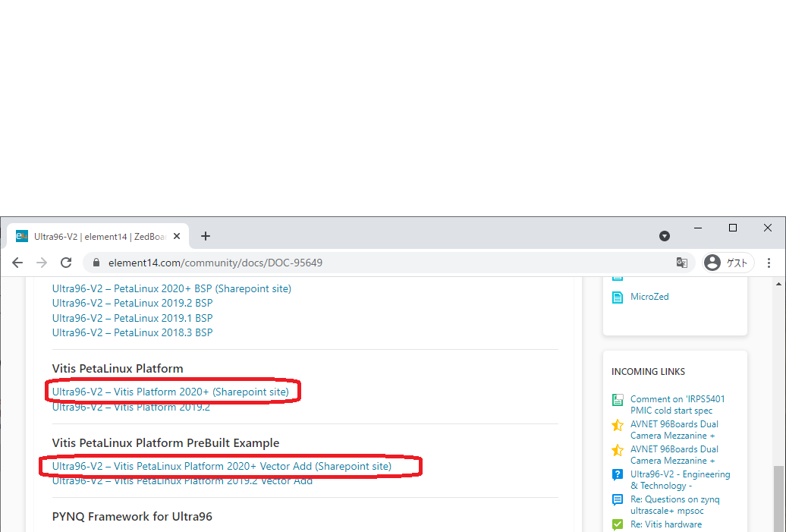This screenshot has width=786, height=532.
Task: Click the address bar URL field
Action: tap(379, 263)
